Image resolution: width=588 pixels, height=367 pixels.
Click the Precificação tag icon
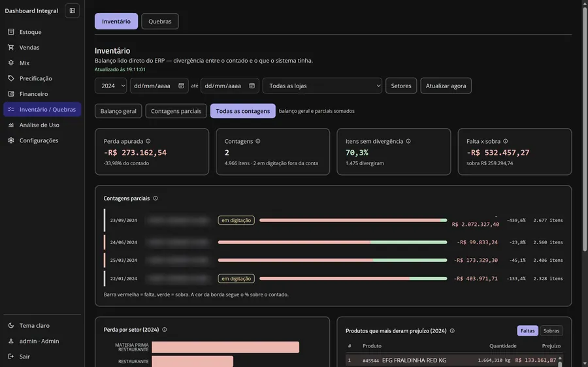coord(11,78)
